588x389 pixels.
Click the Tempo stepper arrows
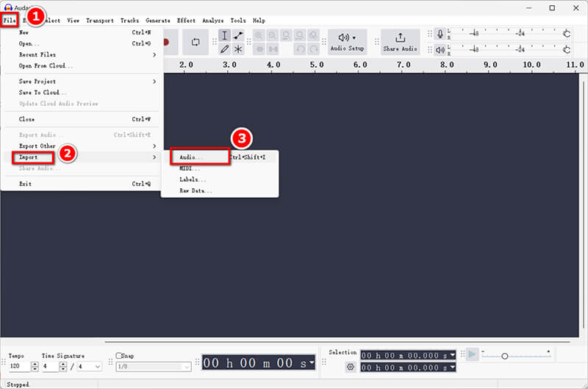click(35, 366)
